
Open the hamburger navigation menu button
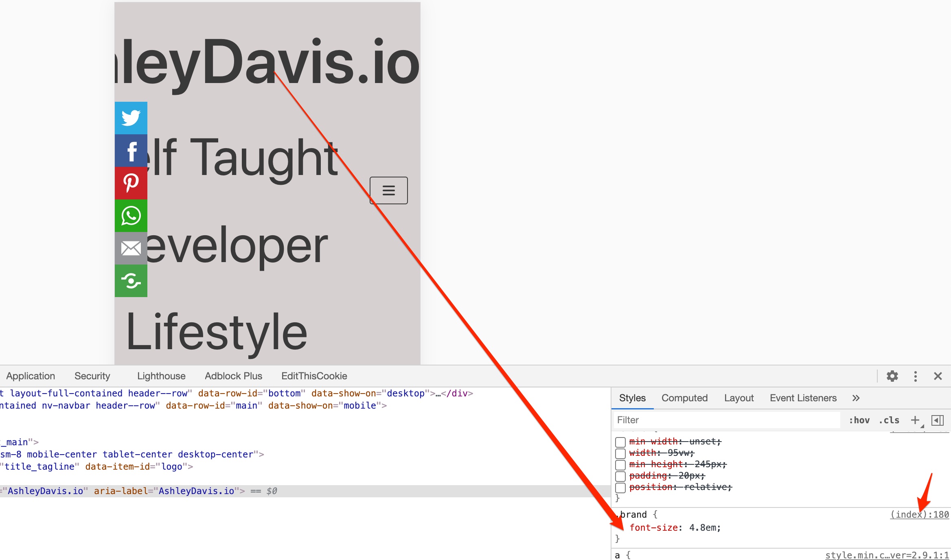389,190
